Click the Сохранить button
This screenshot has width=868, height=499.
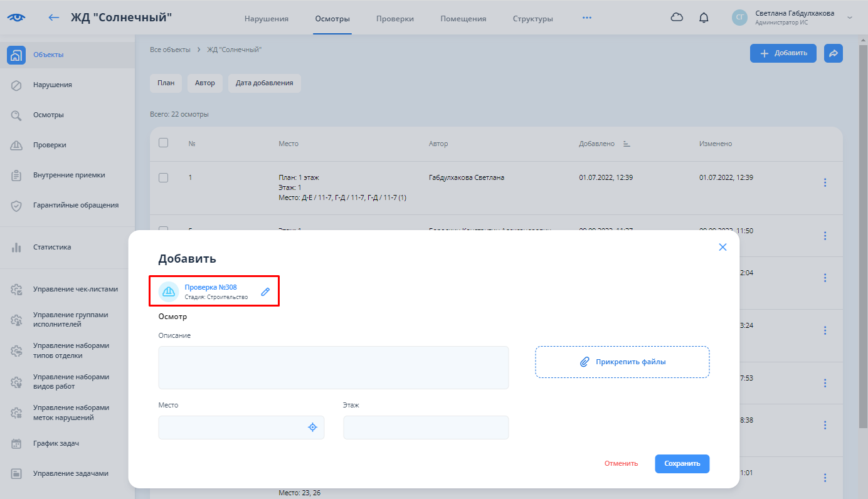click(x=682, y=463)
